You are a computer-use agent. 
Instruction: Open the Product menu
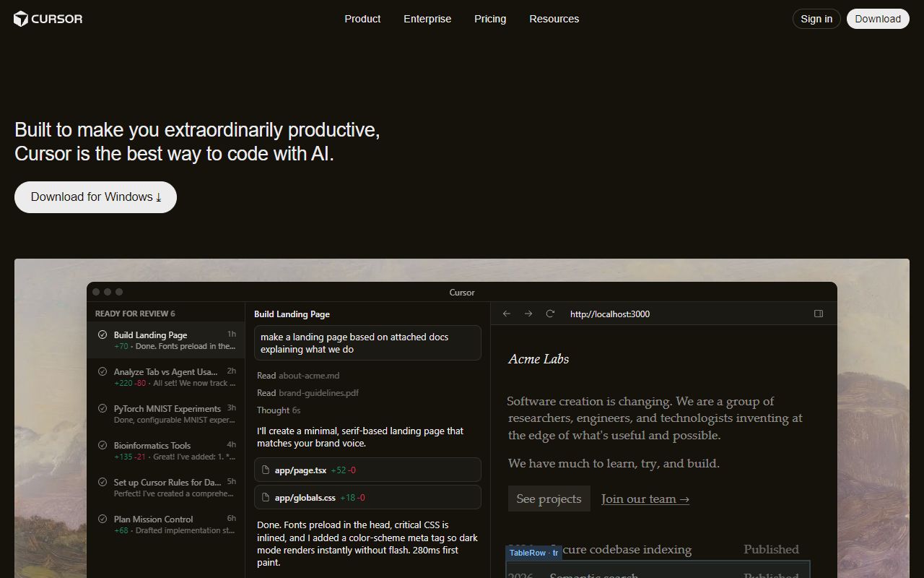point(362,19)
